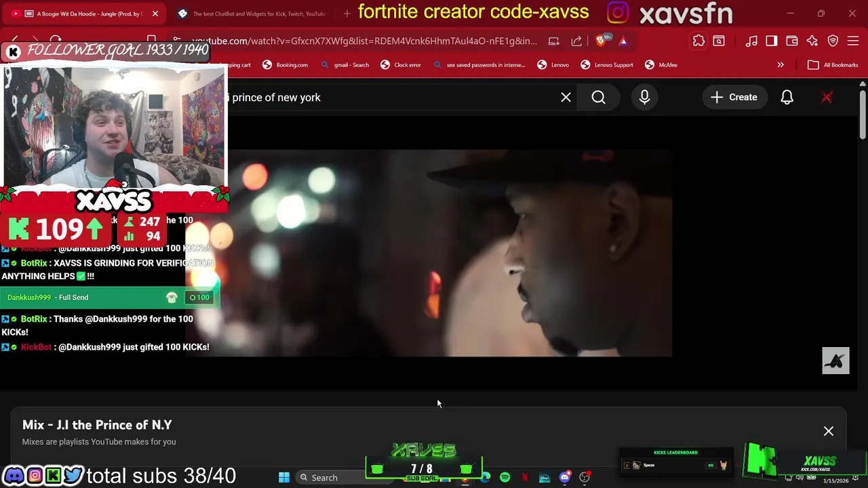
Task: Open the Clock error bookmark
Action: click(401, 65)
